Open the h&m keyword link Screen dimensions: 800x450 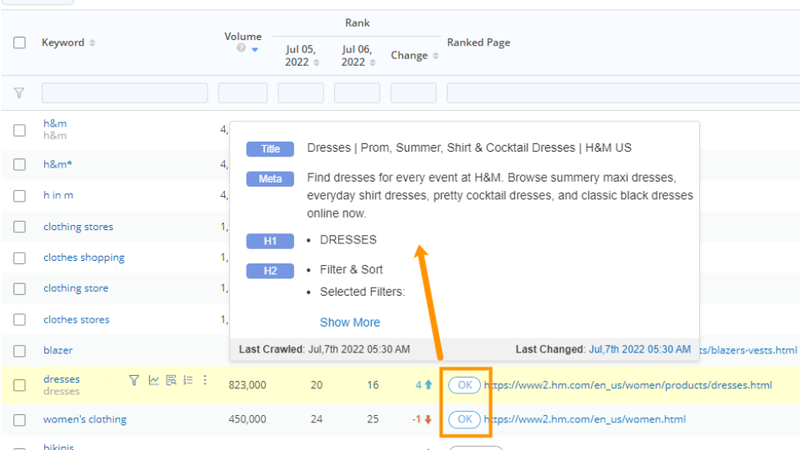tap(55, 123)
